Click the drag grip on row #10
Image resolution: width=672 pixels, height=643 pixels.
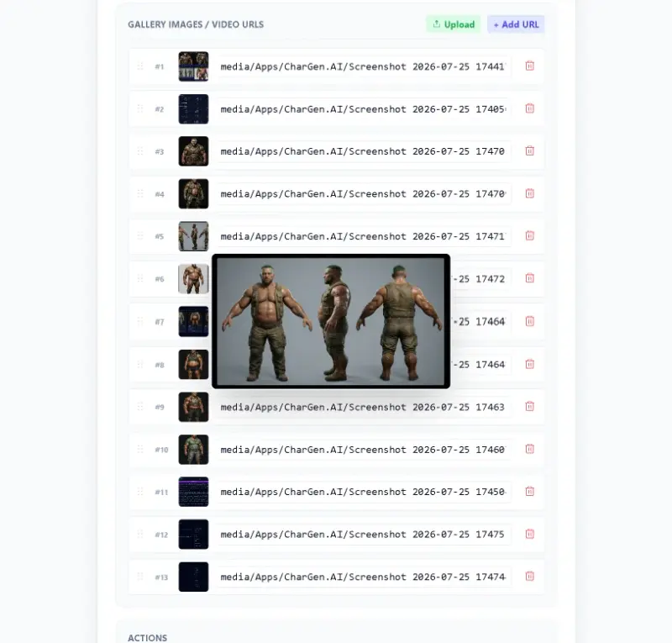click(140, 449)
